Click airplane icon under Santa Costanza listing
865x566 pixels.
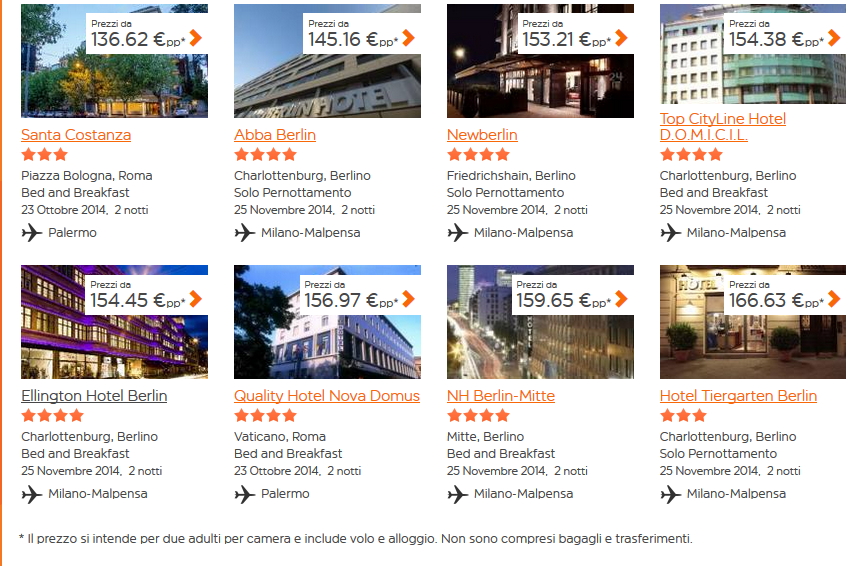pos(32,233)
